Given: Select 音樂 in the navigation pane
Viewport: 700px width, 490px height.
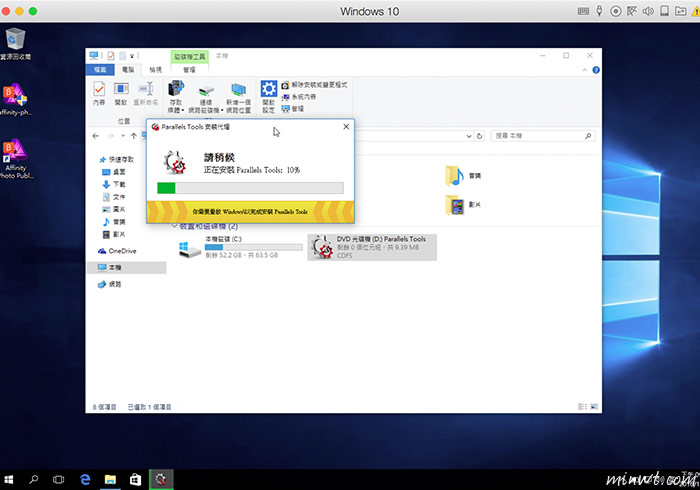Looking at the screenshot, I should click(x=114, y=222).
